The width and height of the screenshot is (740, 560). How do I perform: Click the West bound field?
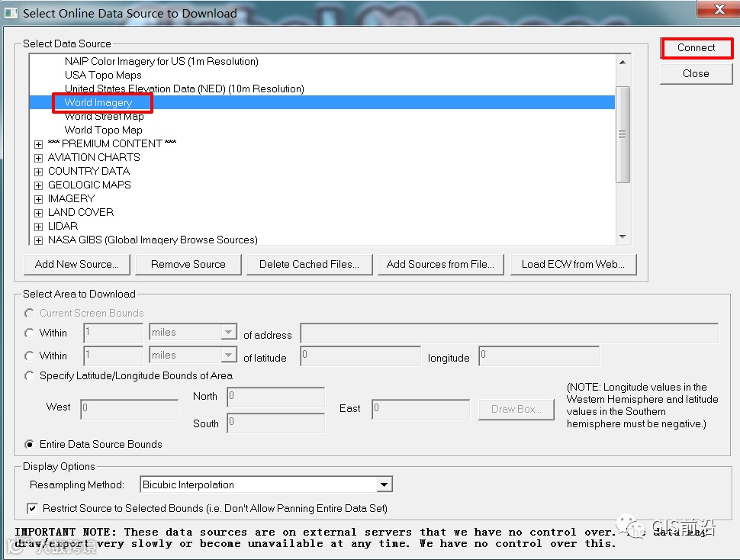point(130,410)
